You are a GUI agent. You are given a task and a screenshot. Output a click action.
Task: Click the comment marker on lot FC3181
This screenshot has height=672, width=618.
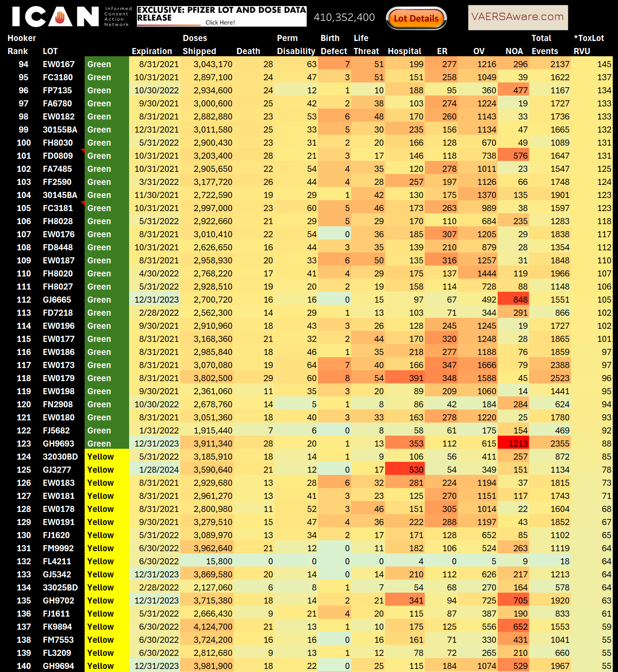83,203
